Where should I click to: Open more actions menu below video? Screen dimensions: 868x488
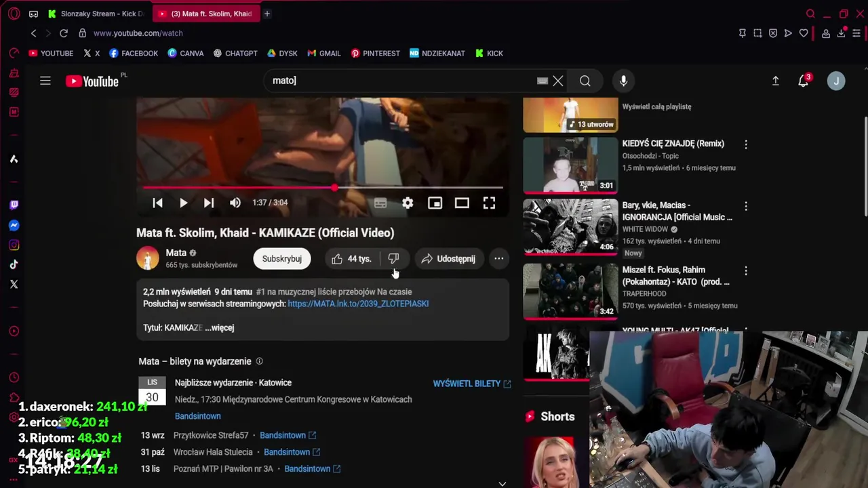tap(499, 259)
